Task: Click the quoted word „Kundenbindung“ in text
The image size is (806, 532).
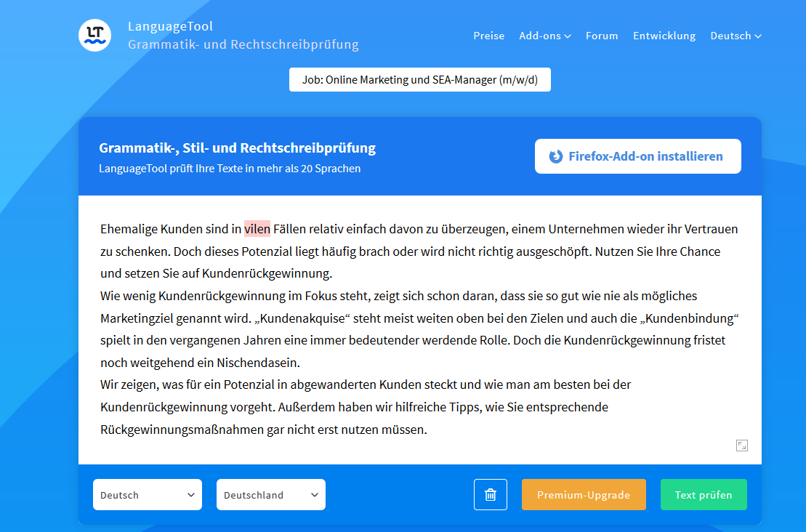Action: 689,318
